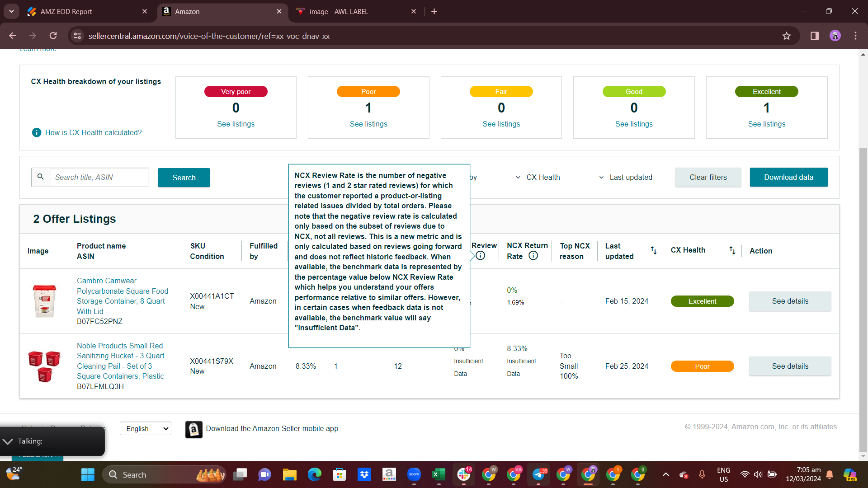Expand the Last updated filter dropdown
This screenshot has height=488, width=868.
click(631, 177)
